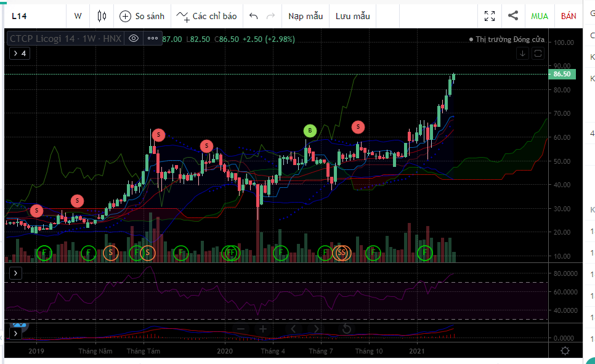
Task: Move the chart right with arrow button
Action: [x=316, y=329]
